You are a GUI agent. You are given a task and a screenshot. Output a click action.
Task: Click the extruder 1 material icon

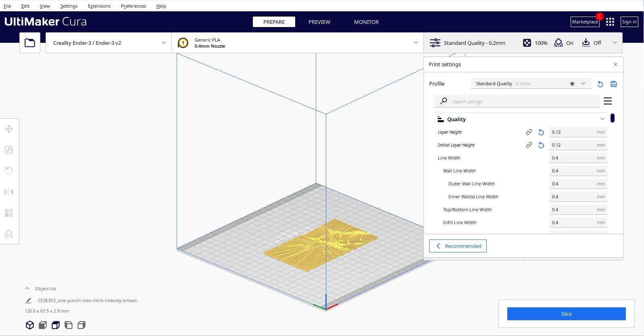coord(183,43)
